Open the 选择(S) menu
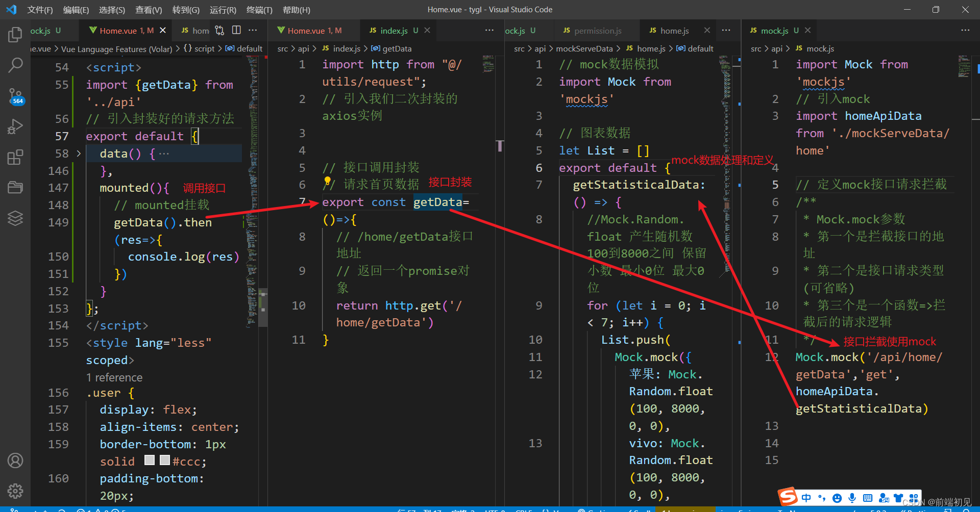 coord(112,10)
